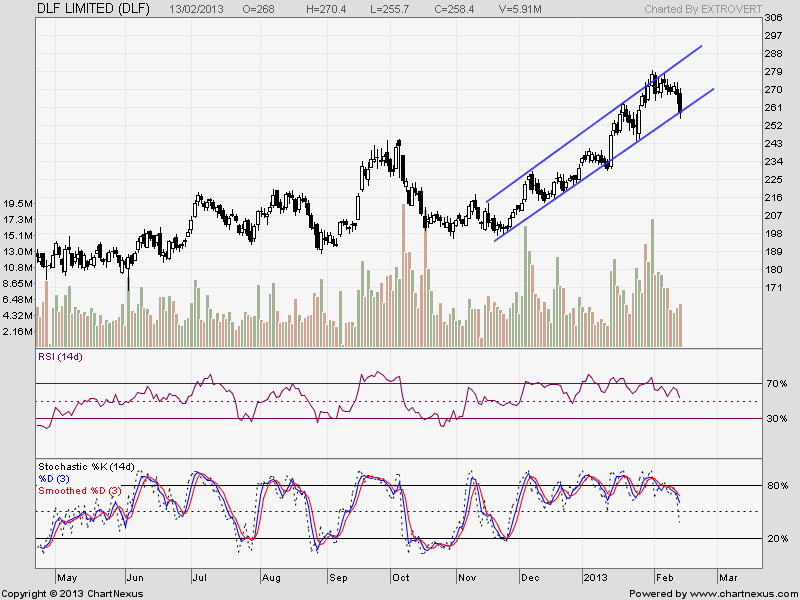Click the 306 price axis label
This screenshot has width=800, height=600.
click(x=772, y=19)
